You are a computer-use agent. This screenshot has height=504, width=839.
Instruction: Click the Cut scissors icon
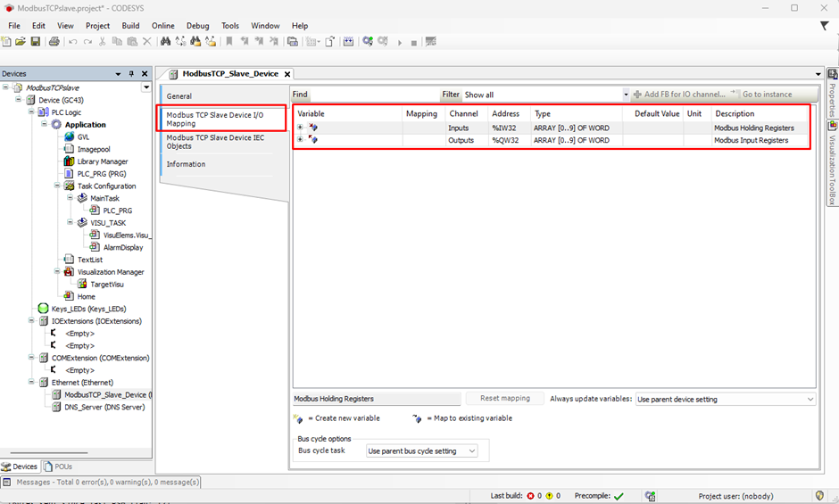pyautogui.click(x=103, y=41)
